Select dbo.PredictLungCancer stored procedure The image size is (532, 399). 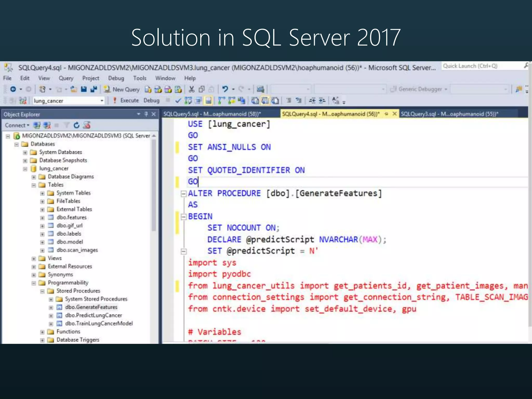pyautogui.click(x=94, y=315)
